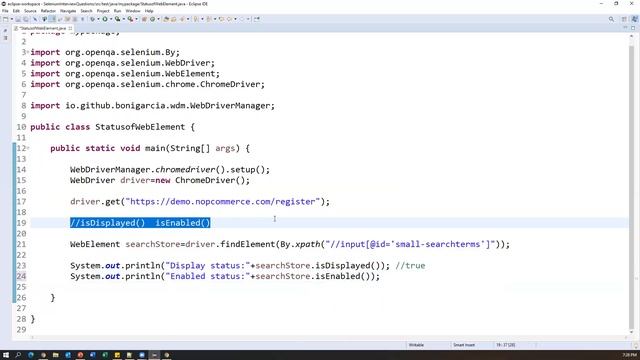This screenshot has height=360, width=640.
Task: Click the nopcommerce register URL string
Action: coord(223,202)
